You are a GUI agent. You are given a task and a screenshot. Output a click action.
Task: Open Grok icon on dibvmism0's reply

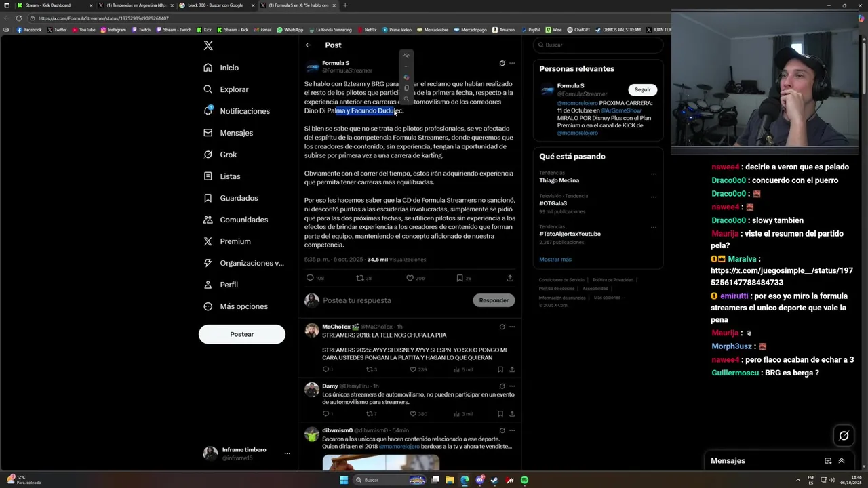(502, 430)
